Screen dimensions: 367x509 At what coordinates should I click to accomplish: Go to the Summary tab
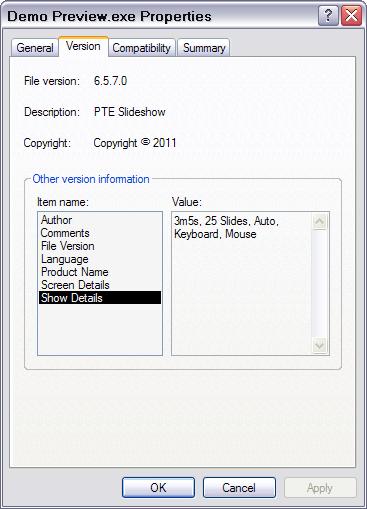pyautogui.click(x=204, y=48)
